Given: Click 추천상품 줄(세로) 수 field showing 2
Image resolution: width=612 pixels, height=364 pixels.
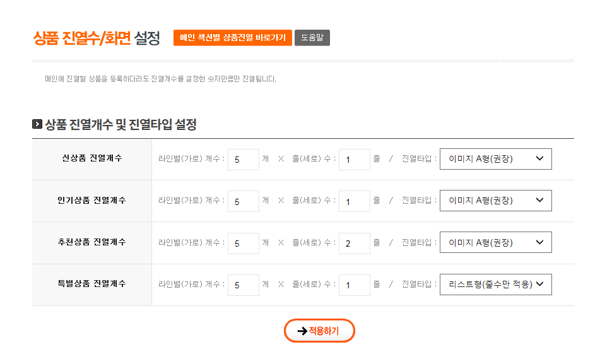Looking at the screenshot, I should coord(354,244).
